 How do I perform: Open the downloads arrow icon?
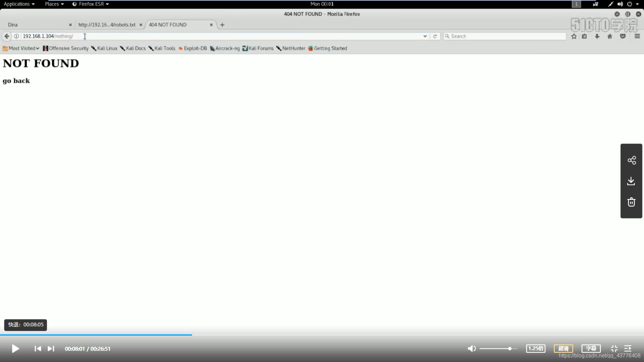tap(597, 36)
